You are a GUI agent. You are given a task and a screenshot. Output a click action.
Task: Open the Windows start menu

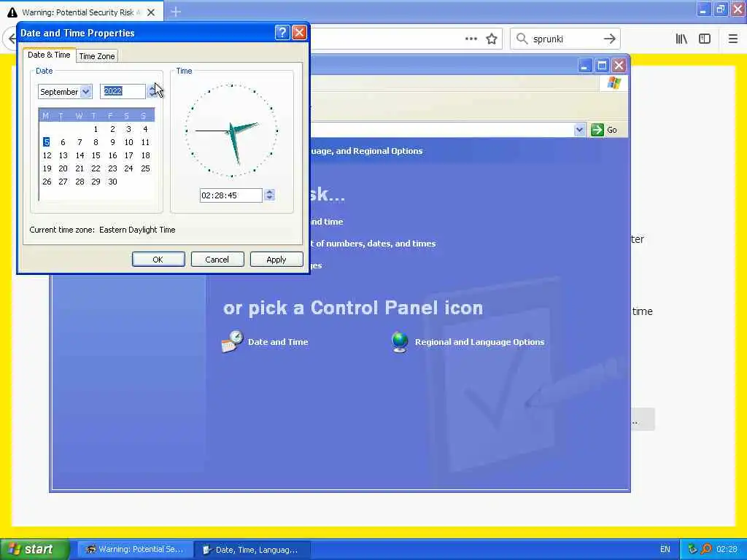(34, 549)
